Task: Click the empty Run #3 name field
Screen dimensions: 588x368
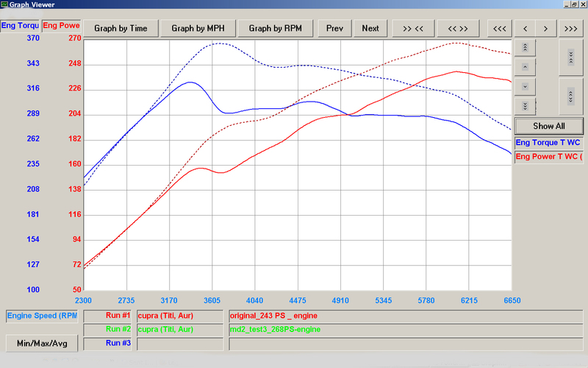Action: coord(180,344)
